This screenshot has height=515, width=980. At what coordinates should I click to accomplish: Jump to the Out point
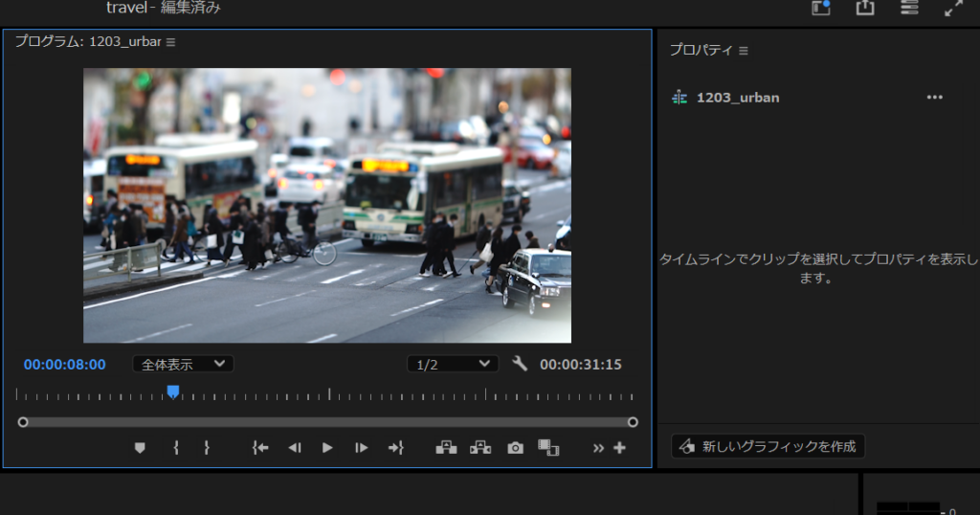395,447
